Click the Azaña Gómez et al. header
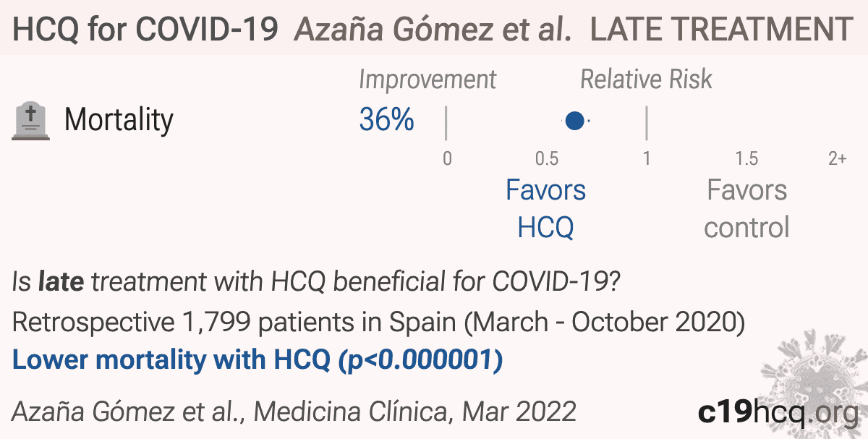 (x=434, y=30)
